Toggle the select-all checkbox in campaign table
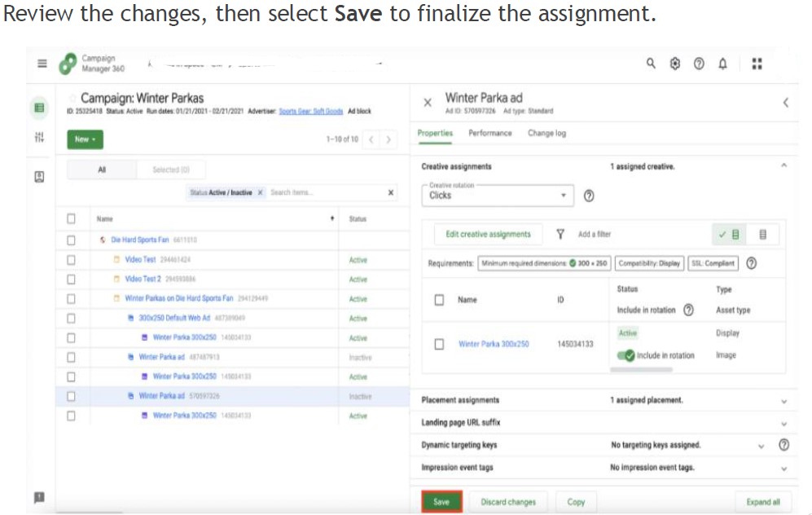Viewport: 812px width, 515px height. pos(71,218)
